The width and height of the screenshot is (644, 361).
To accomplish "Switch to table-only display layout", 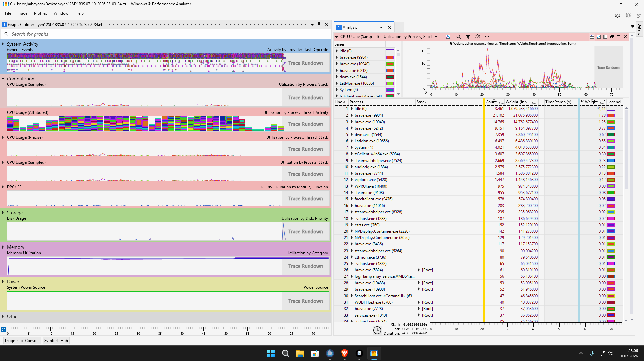I will click(x=605, y=37).
